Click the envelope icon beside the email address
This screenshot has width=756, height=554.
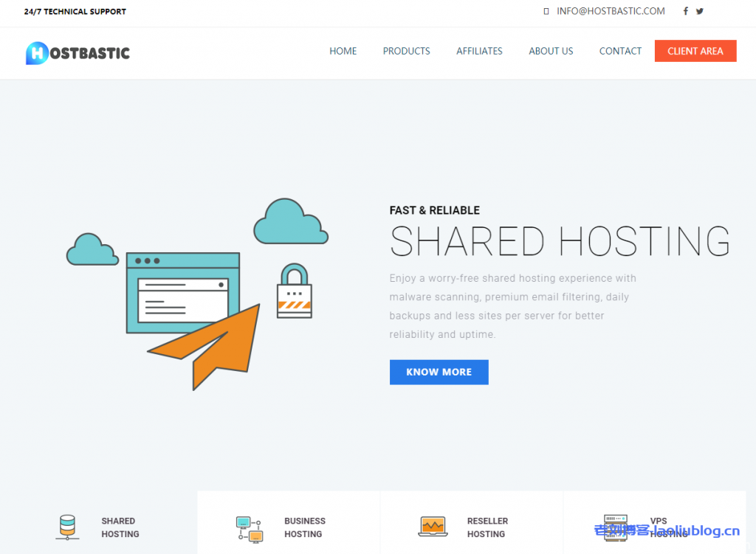tap(546, 11)
